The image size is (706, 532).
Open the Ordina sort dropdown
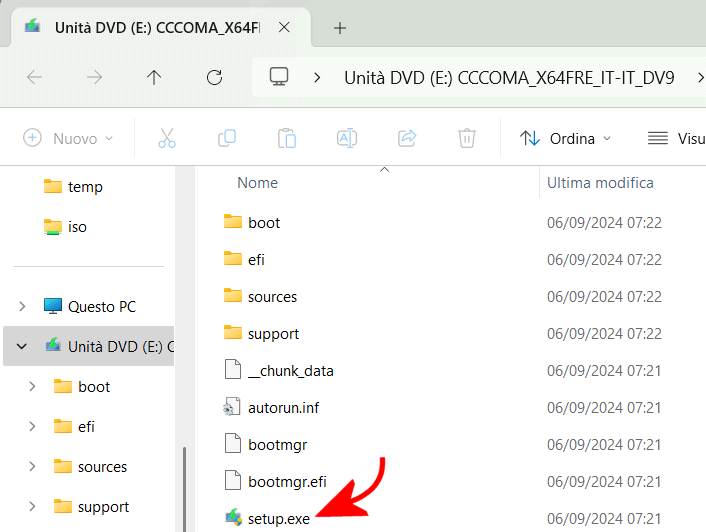[x=565, y=138]
